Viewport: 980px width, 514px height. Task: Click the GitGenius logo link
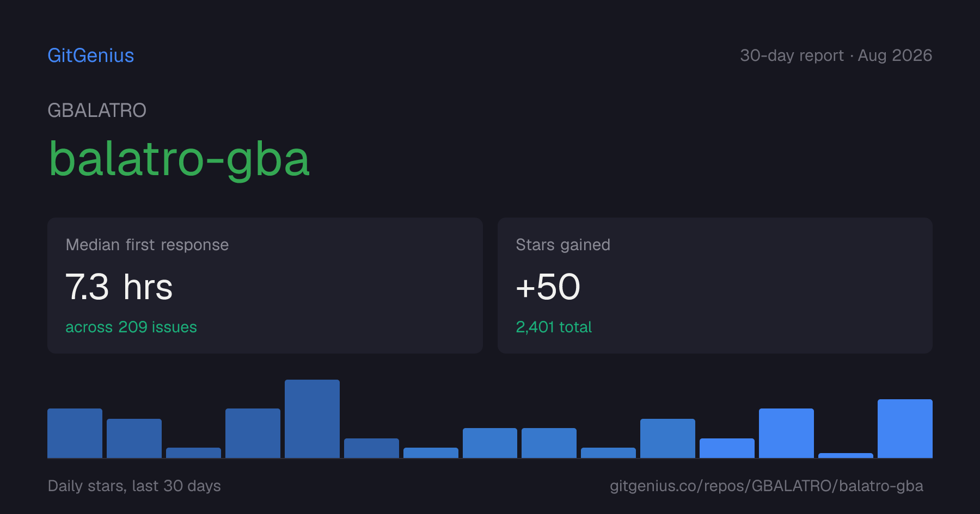(90, 55)
